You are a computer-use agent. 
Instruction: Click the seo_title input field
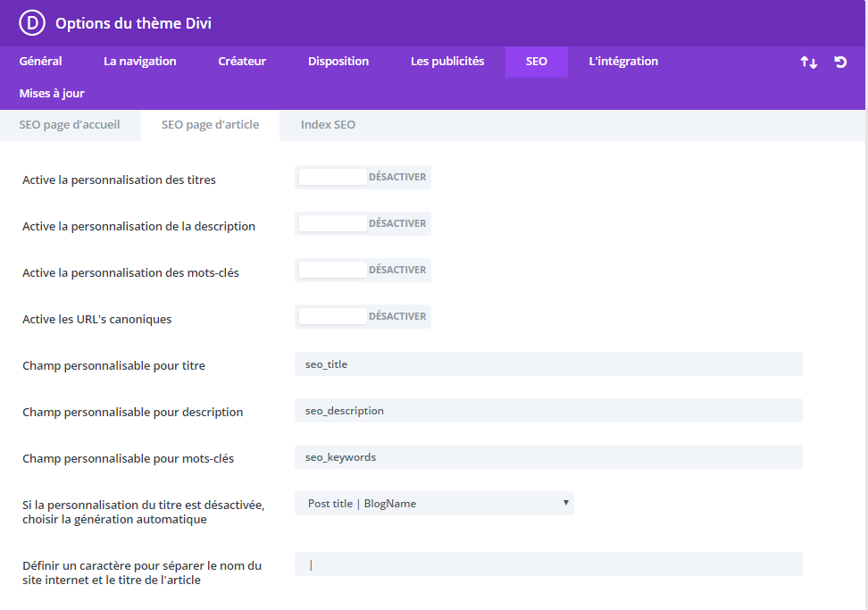pyautogui.click(x=548, y=364)
